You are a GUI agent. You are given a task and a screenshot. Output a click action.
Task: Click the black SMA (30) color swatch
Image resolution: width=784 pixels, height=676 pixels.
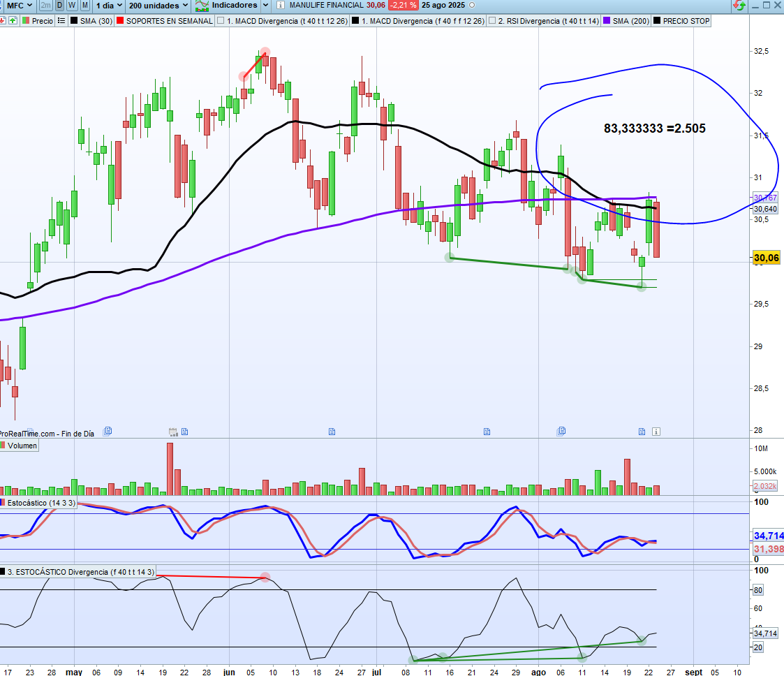point(74,20)
